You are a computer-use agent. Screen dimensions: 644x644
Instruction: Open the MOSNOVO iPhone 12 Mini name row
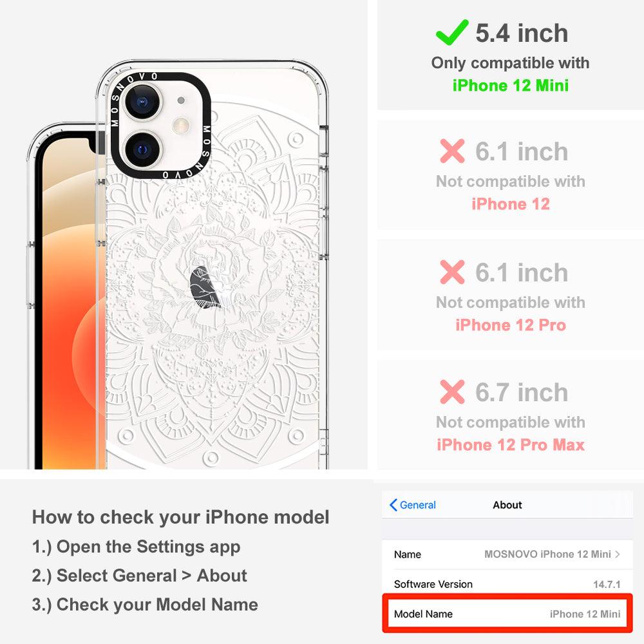(x=507, y=554)
